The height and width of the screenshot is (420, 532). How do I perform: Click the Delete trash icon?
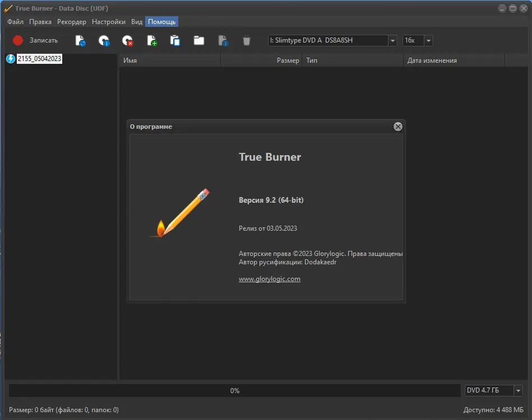click(246, 40)
